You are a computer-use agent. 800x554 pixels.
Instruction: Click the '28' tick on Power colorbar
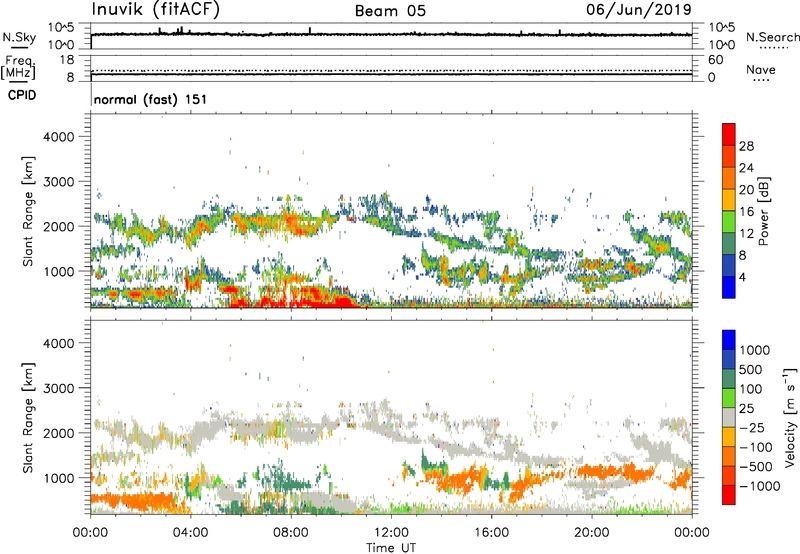tap(746, 146)
